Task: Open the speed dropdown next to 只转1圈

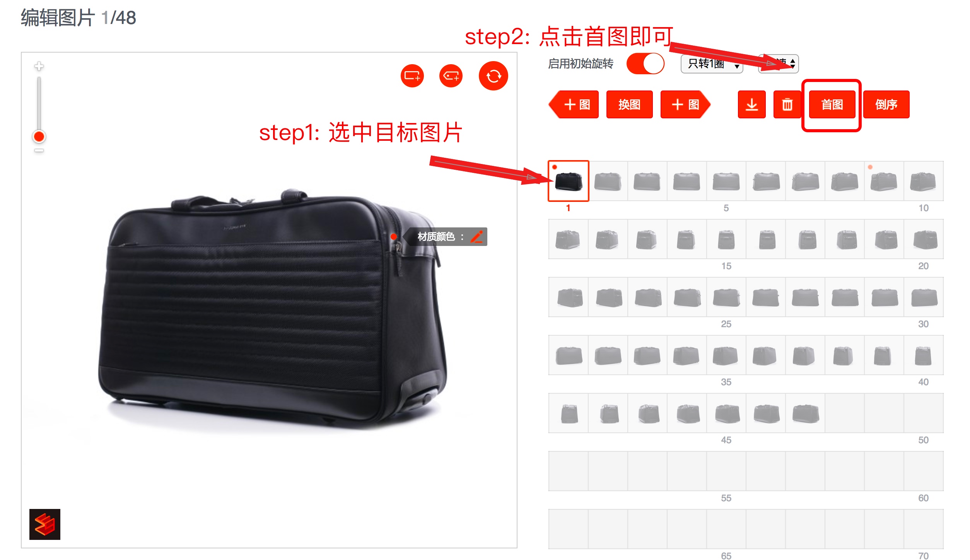Action: pyautogui.click(x=779, y=63)
